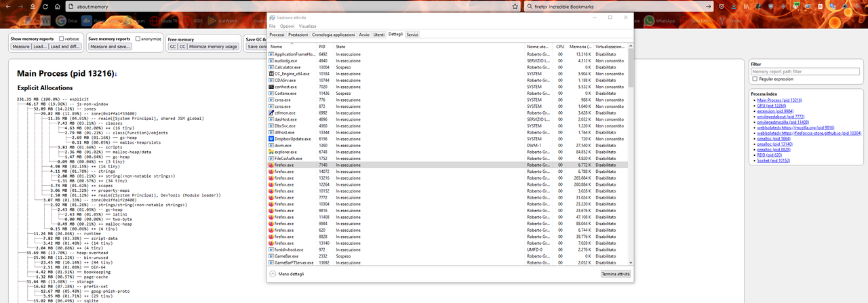Switch to the Processi tab
868x303 pixels.
pyautogui.click(x=277, y=34)
